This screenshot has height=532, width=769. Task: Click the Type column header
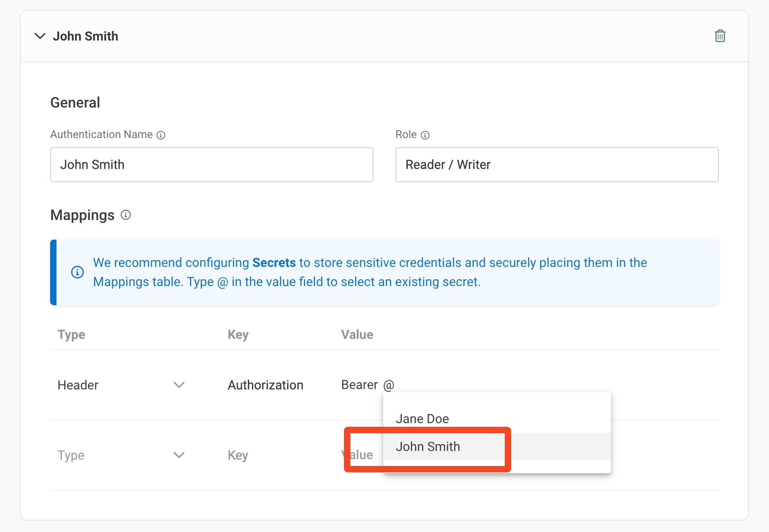point(72,335)
